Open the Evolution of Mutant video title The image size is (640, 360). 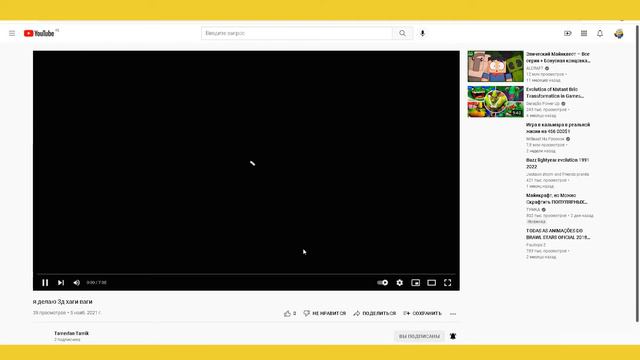[555, 93]
